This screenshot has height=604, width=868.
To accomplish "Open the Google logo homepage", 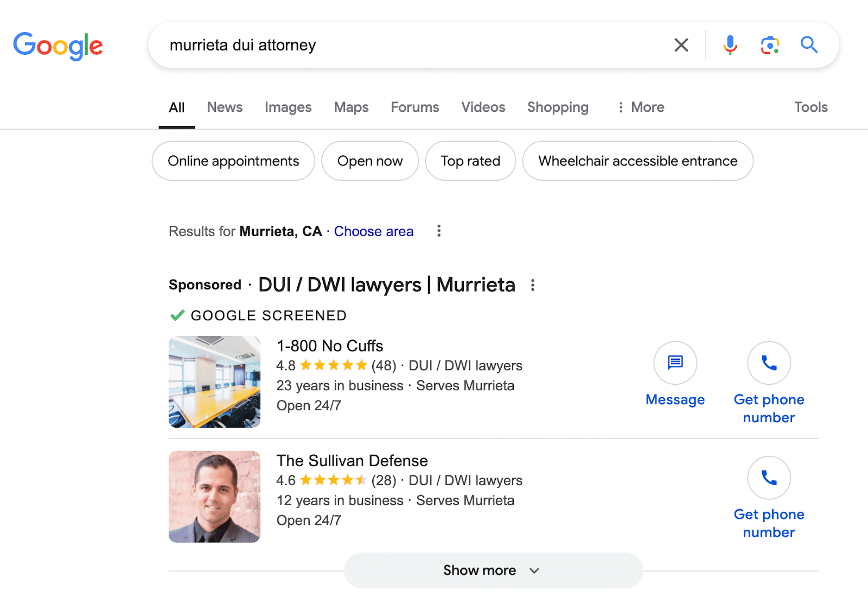I will pyautogui.click(x=58, y=46).
